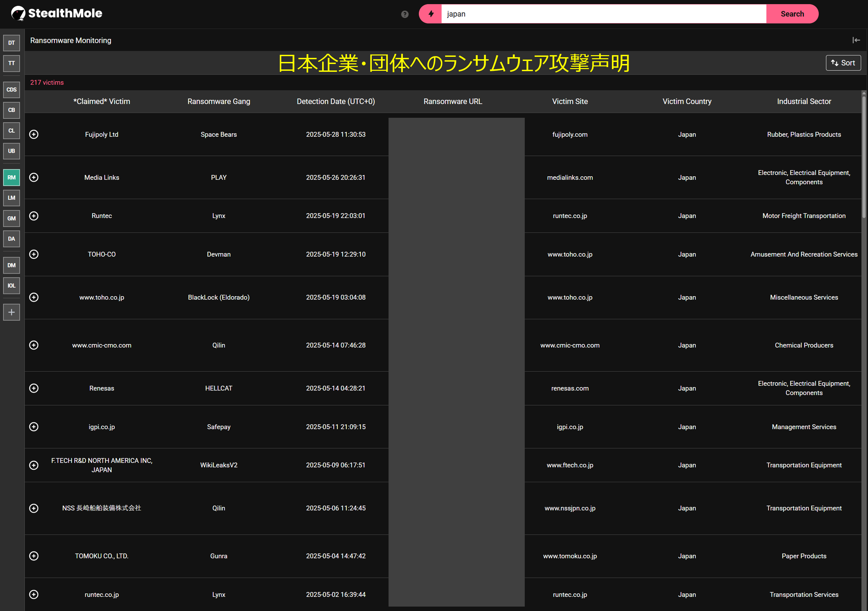
Task: Open the DT sidebar module
Action: click(x=11, y=43)
